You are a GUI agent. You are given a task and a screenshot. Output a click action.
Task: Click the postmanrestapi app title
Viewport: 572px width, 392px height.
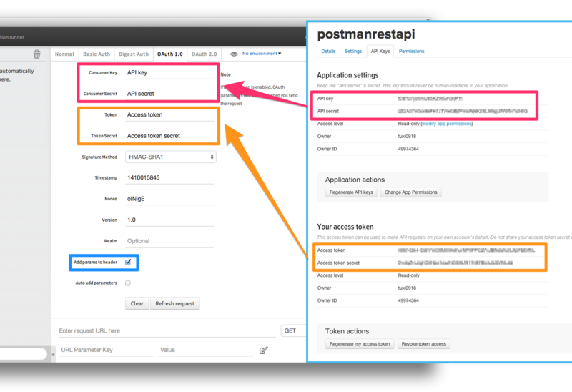(x=366, y=34)
